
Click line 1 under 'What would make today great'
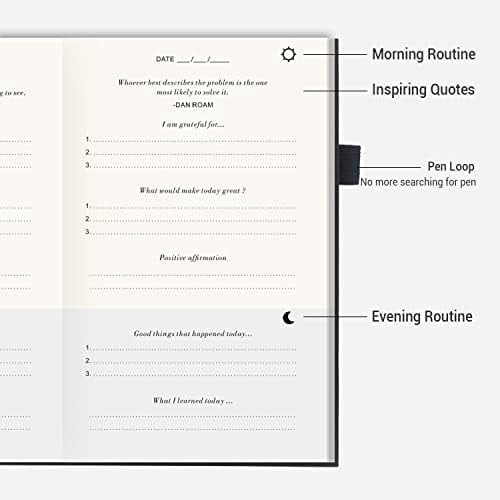191,206
